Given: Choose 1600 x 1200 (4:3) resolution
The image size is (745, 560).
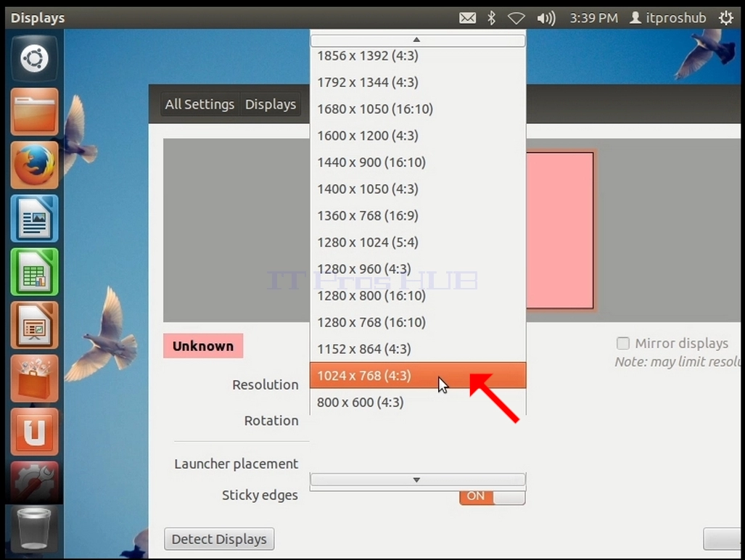Looking at the screenshot, I should pos(418,136).
